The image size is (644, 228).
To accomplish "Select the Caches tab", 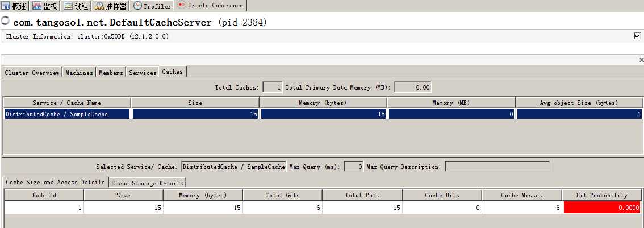I will point(173,71).
